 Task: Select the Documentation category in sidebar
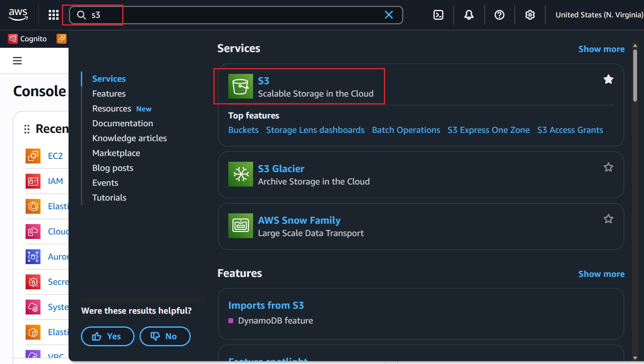(x=123, y=123)
